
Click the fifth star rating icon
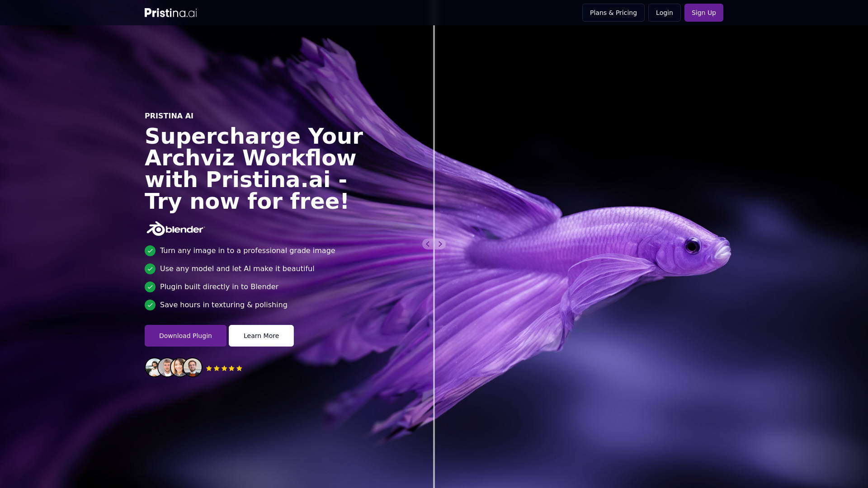[x=238, y=368]
